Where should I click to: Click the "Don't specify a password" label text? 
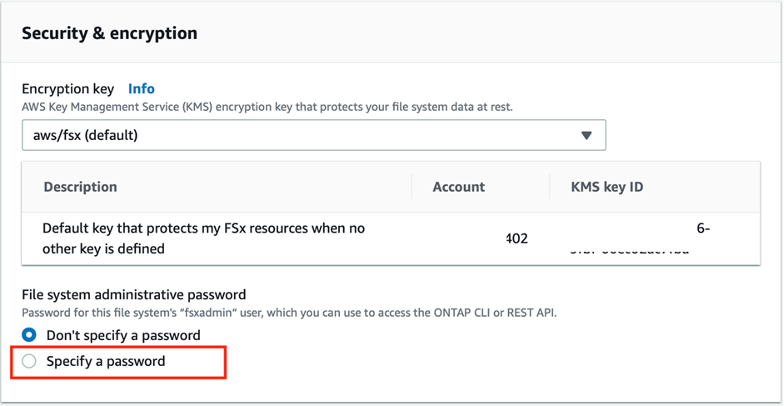[x=123, y=335]
